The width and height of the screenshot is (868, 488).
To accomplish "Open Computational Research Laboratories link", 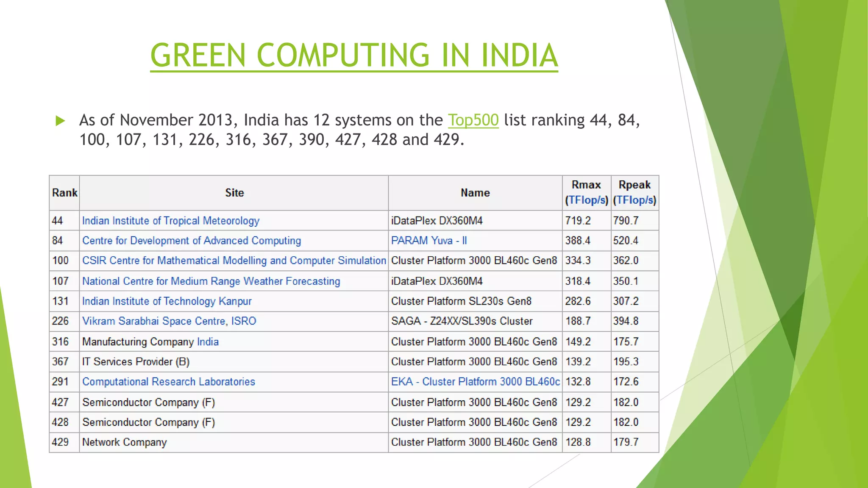I will (x=169, y=382).
